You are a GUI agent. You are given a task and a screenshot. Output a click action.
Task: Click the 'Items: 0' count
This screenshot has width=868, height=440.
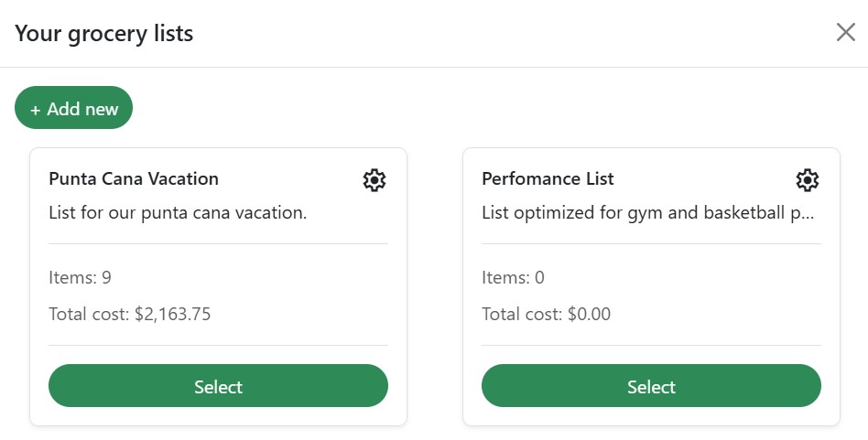coord(513,277)
